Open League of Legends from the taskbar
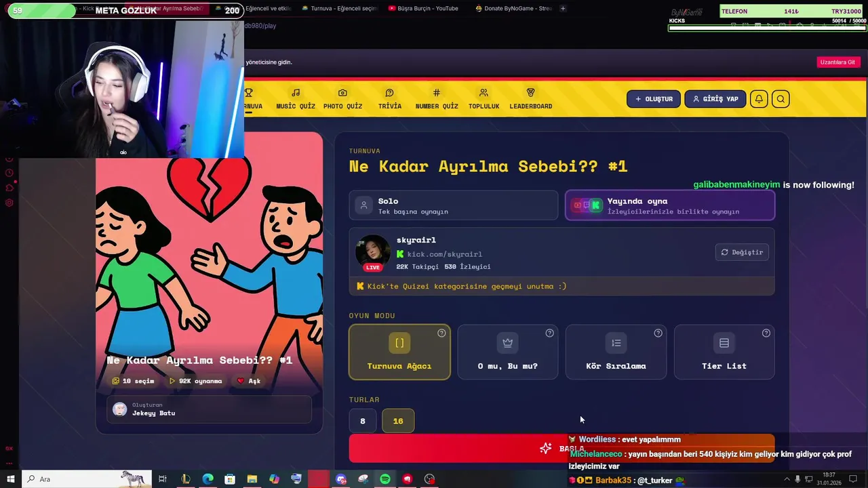868x488 pixels. [185, 479]
